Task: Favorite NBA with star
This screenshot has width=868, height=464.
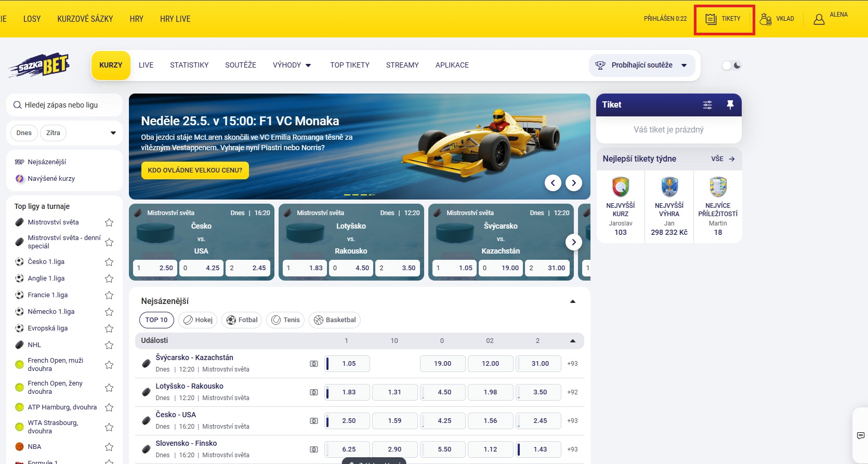Action: pos(109,447)
